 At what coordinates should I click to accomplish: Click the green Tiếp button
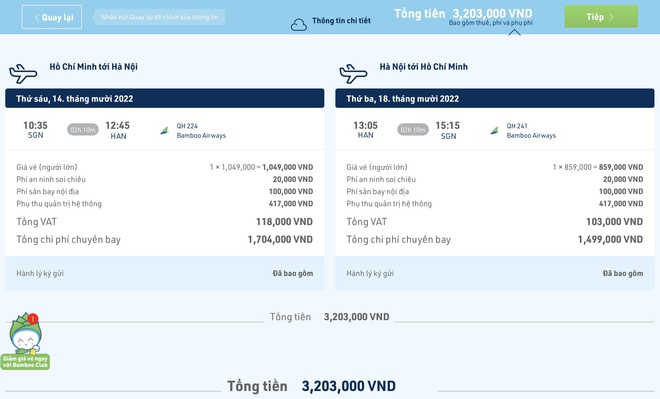[x=601, y=17]
